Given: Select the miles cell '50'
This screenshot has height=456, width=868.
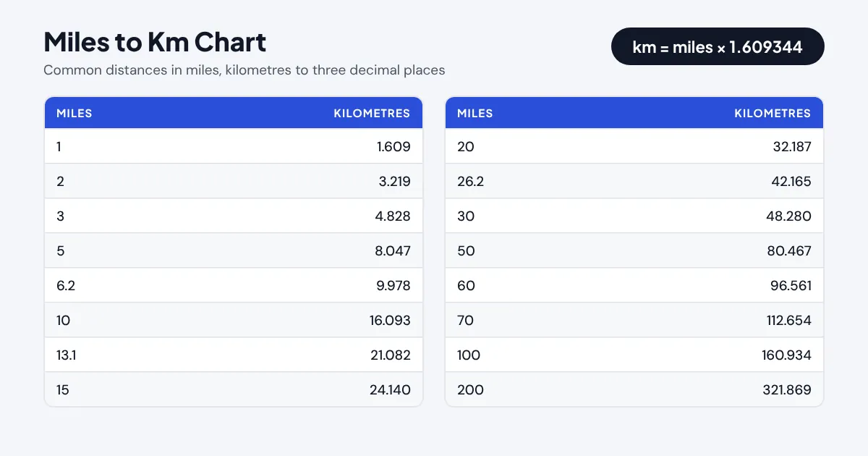Looking at the screenshot, I should click(x=466, y=250).
